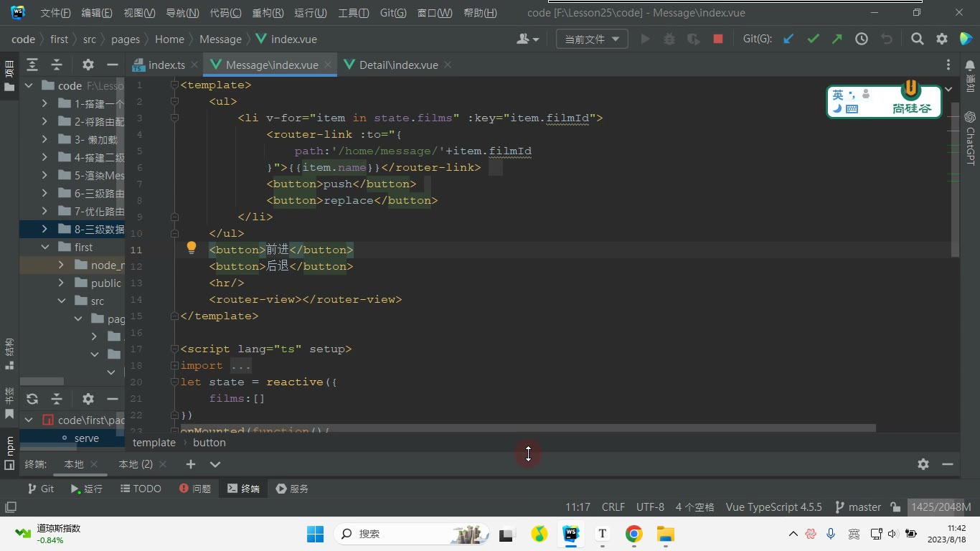Screen dimensions: 980x551
Task: Fold the template block on line 1
Action: pyautogui.click(x=174, y=85)
